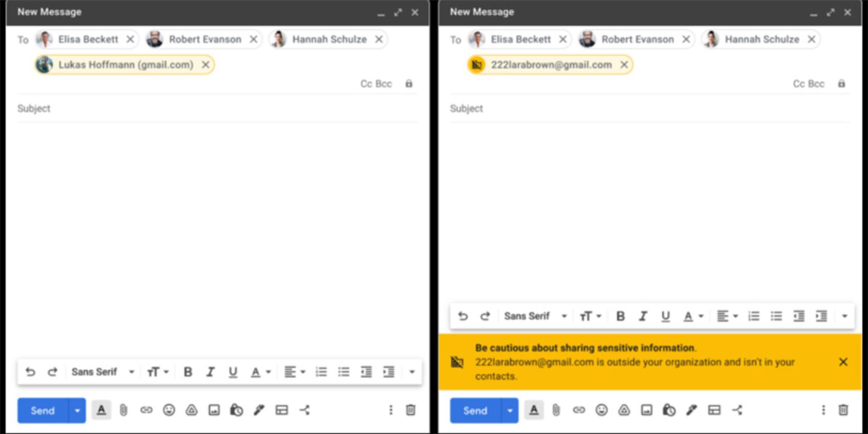Toggle underline in the left compose toolbar
The image size is (868, 434).
tap(233, 372)
